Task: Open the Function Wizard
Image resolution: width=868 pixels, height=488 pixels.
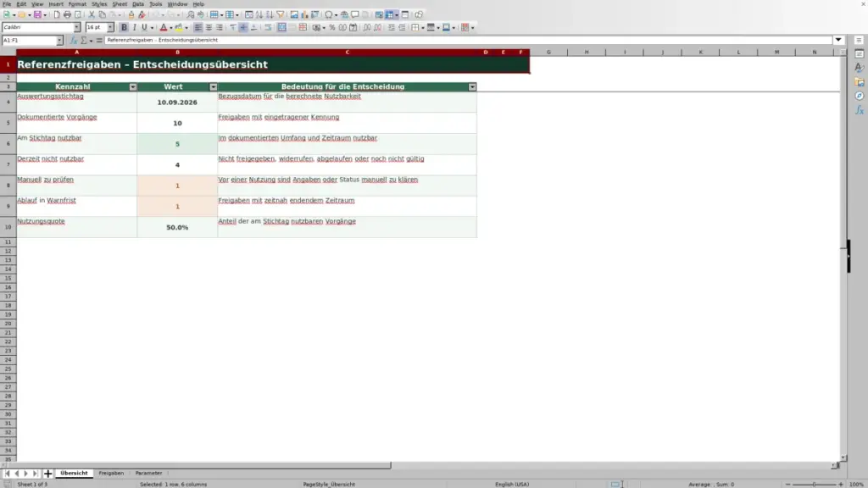Action: coord(73,41)
